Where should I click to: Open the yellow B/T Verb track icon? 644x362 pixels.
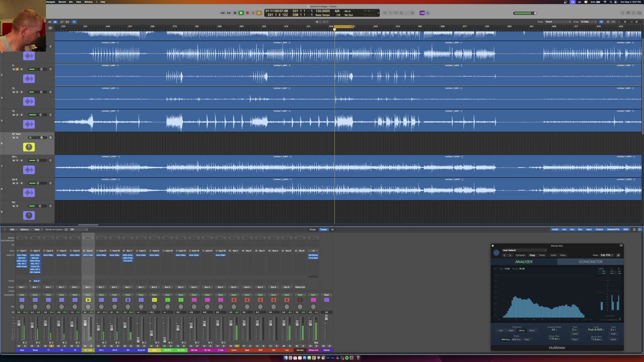coord(29,147)
